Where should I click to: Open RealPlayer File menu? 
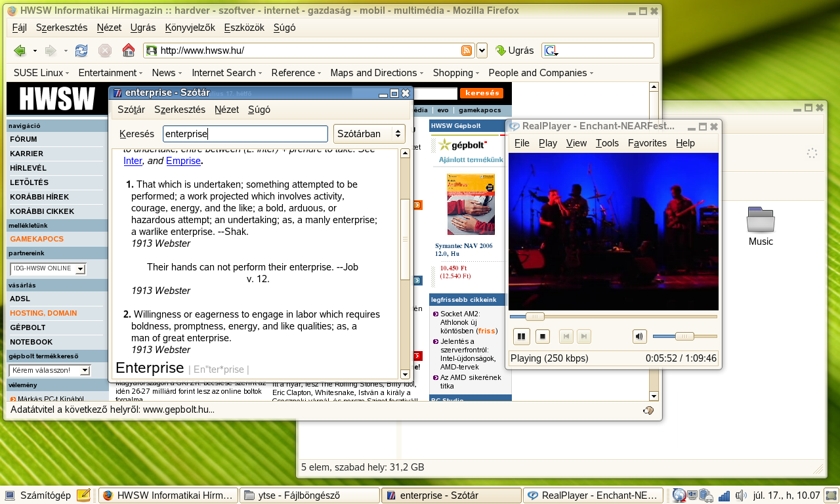(x=522, y=143)
